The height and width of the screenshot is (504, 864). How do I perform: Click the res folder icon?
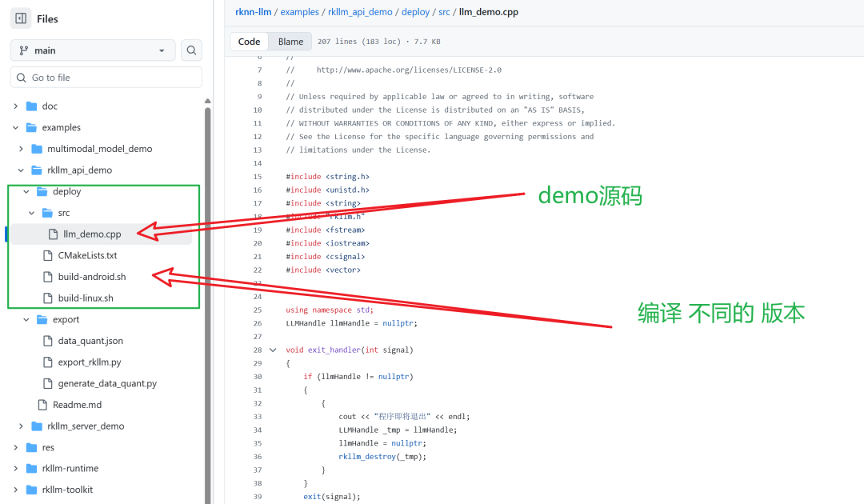pos(32,447)
